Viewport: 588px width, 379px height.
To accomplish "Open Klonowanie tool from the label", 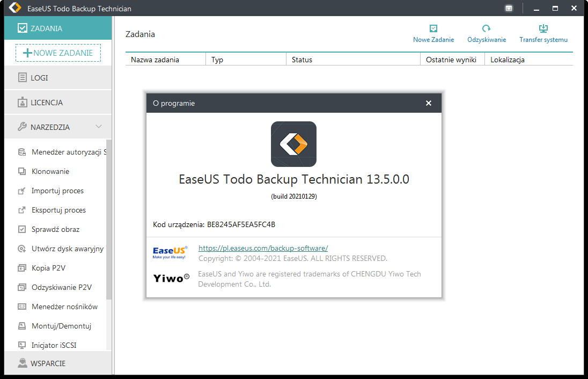I will coord(50,171).
